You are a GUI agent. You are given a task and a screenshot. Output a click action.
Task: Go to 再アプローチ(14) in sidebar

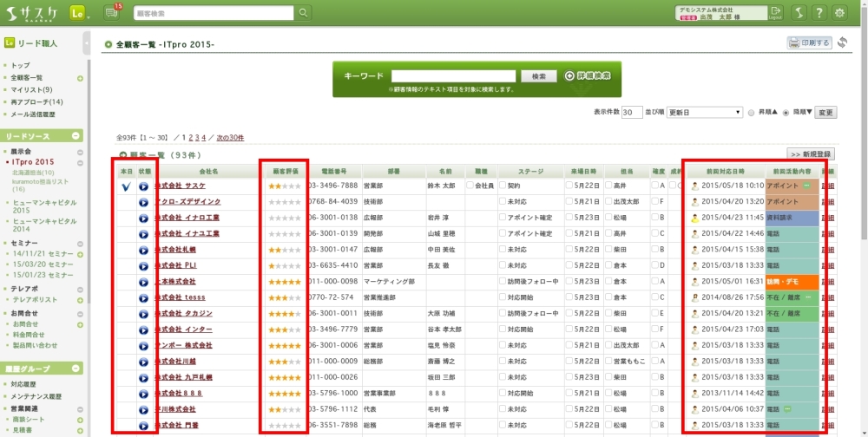[x=36, y=102]
